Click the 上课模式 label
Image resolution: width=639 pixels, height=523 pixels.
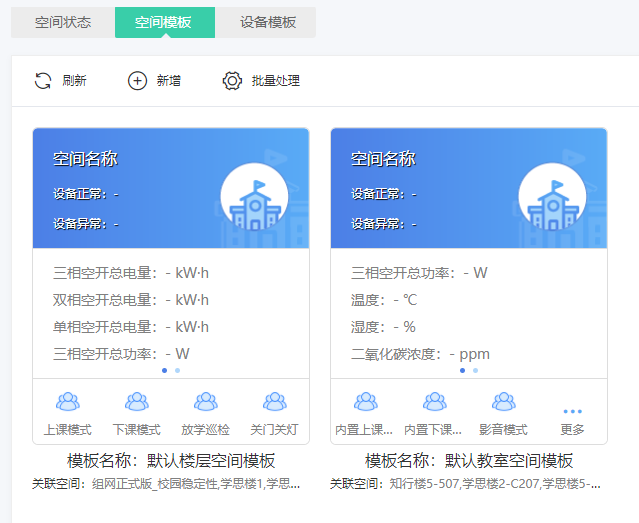[68, 430]
